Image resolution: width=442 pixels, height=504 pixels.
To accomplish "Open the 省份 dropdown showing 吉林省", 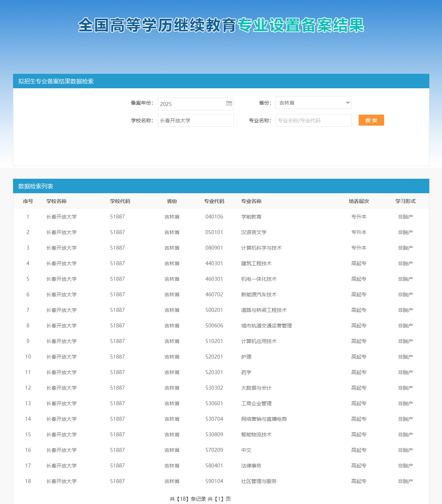I will tap(313, 102).
